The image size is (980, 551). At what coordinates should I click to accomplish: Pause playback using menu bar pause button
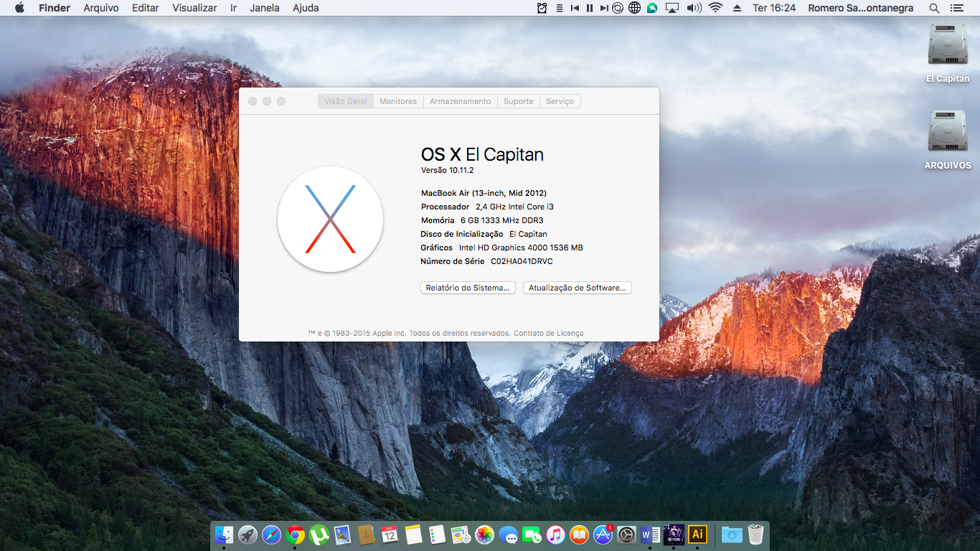590,8
